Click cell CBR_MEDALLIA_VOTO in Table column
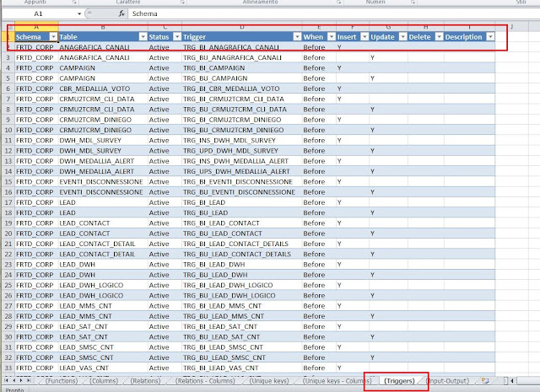This screenshot has width=540, height=392. [103, 89]
